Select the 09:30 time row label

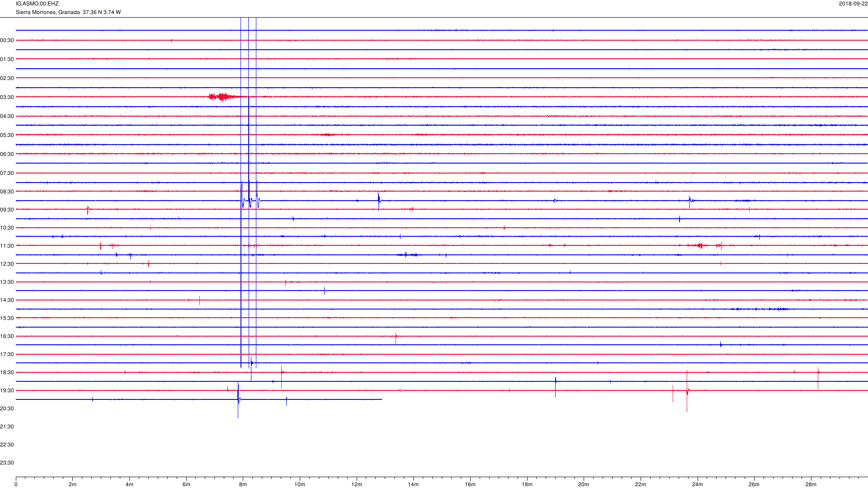click(x=7, y=210)
